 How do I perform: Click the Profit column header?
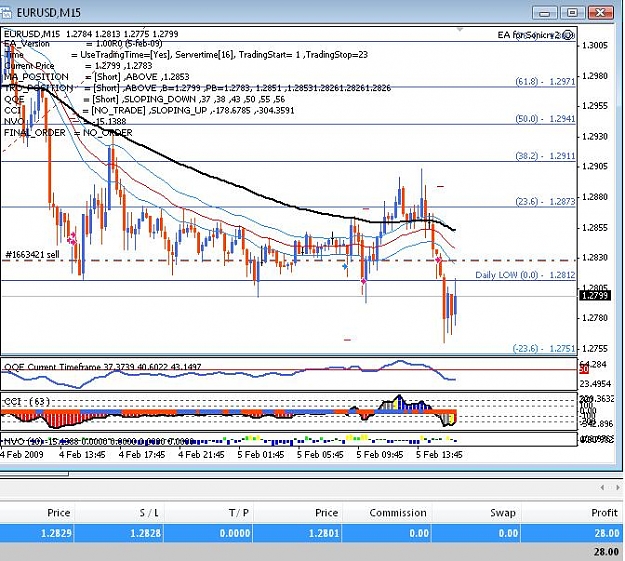point(604,512)
